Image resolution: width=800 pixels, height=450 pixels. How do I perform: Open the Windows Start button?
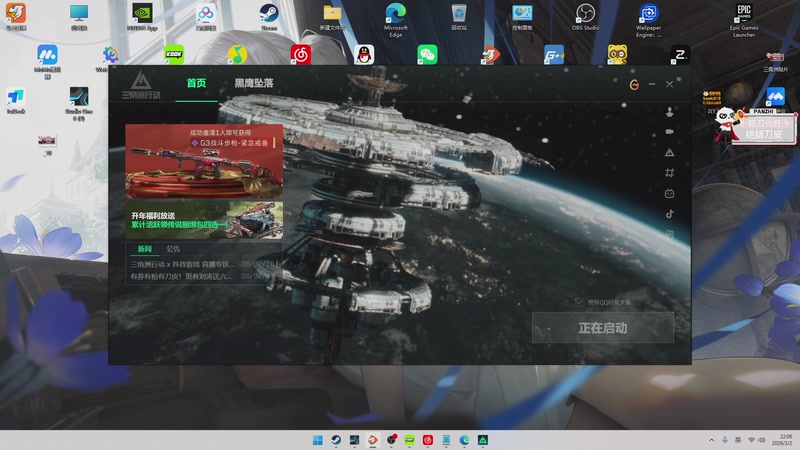317,440
